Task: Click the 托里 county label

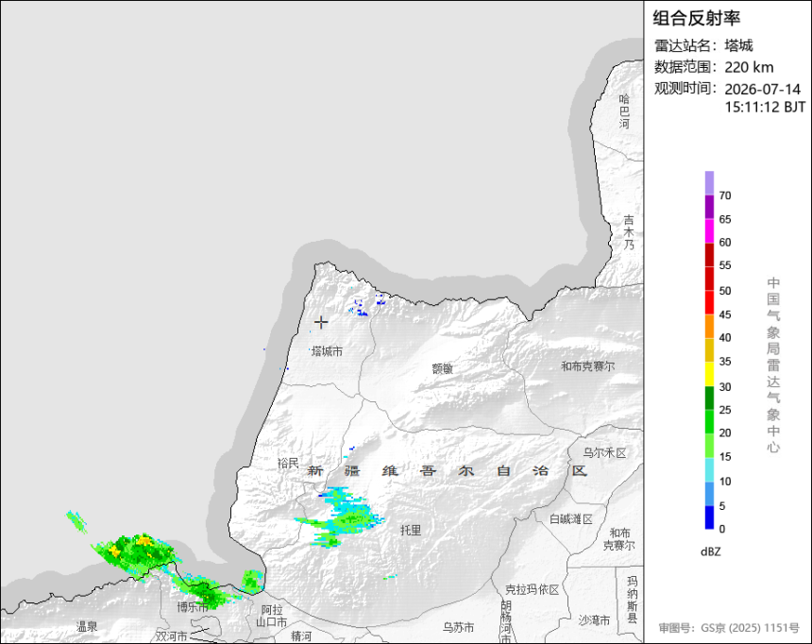Action: click(411, 530)
